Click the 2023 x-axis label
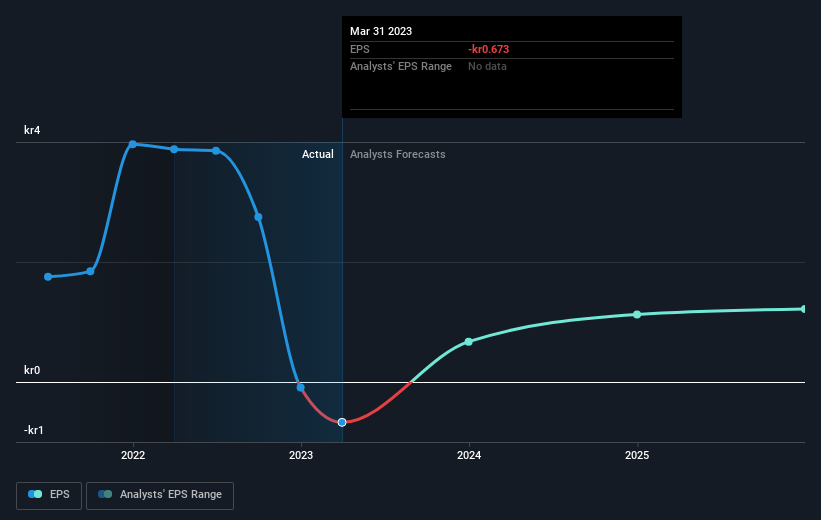821x520 pixels. point(301,455)
